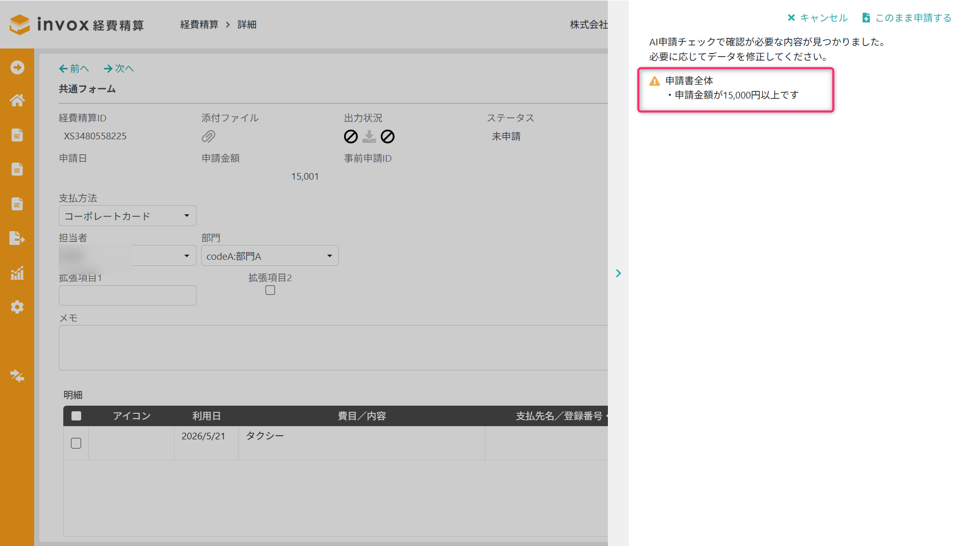Viewport: 980px width, 546px height.
Task: Click the first prohibited icon under 出力状況
Action: pyautogui.click(x=351, y=136)
